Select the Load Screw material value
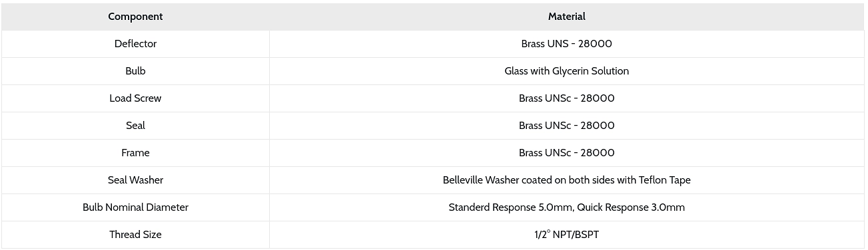The width and height of the screenshot is (868, 250). (x=567, y=98)
